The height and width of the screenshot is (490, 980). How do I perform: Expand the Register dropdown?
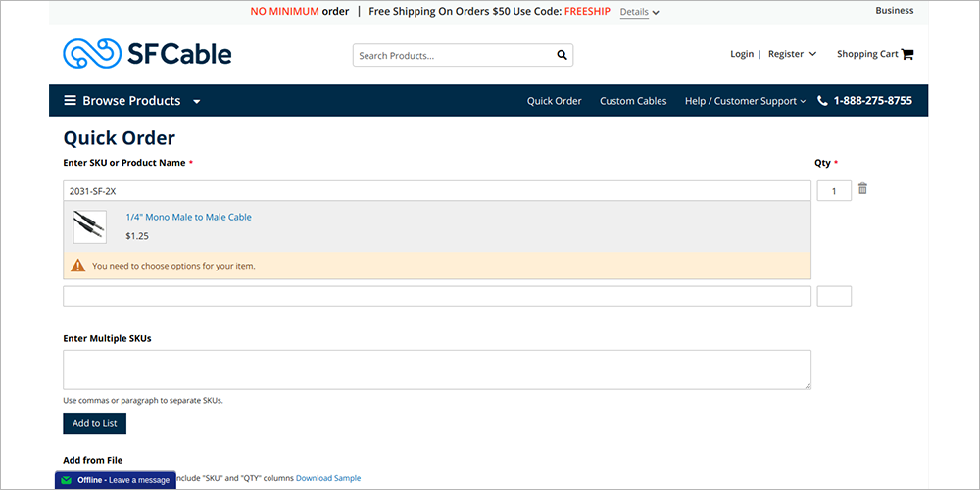(792, 54)
